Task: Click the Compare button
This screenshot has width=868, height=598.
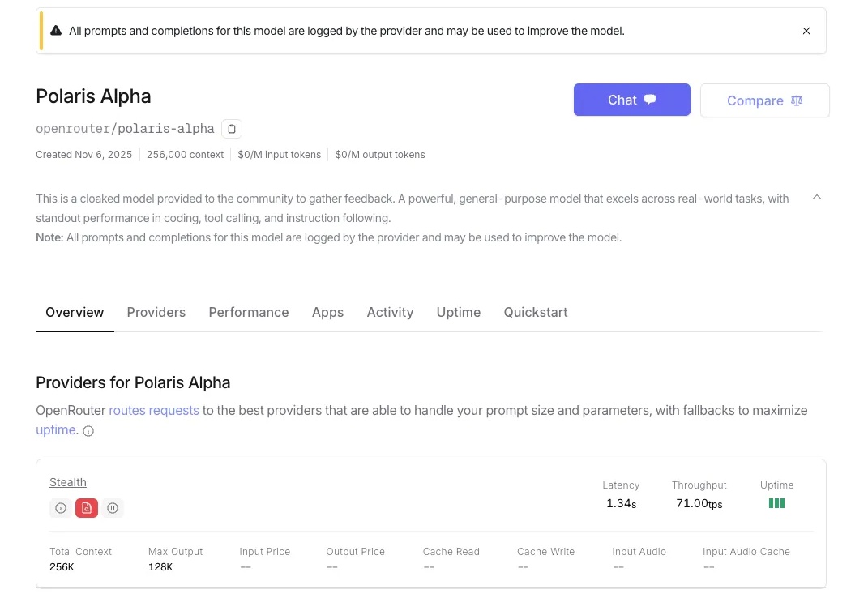Action: (x=764, y=100)
